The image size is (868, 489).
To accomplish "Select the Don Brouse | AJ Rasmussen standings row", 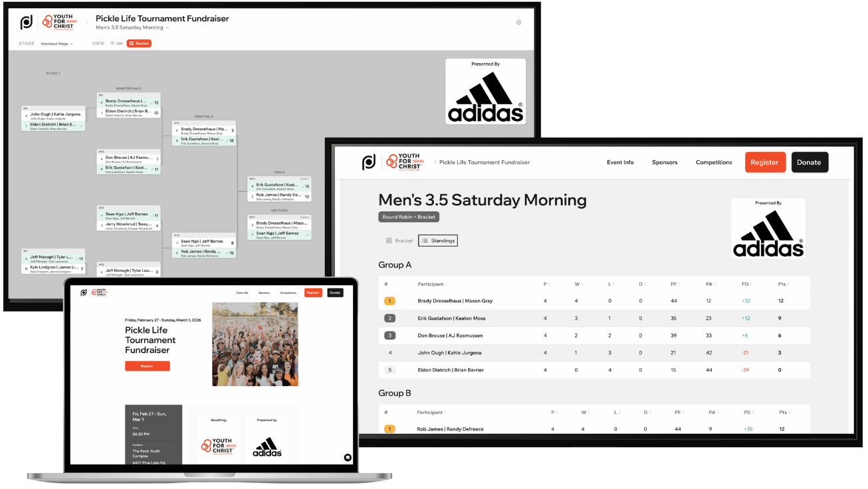I will pos(594,336).
